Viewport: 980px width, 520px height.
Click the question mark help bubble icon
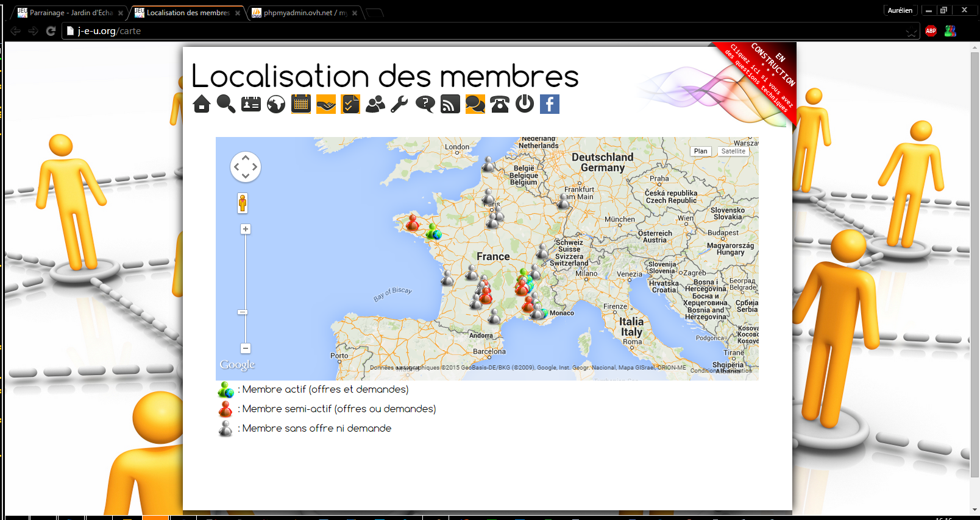(x=425, y=104)
